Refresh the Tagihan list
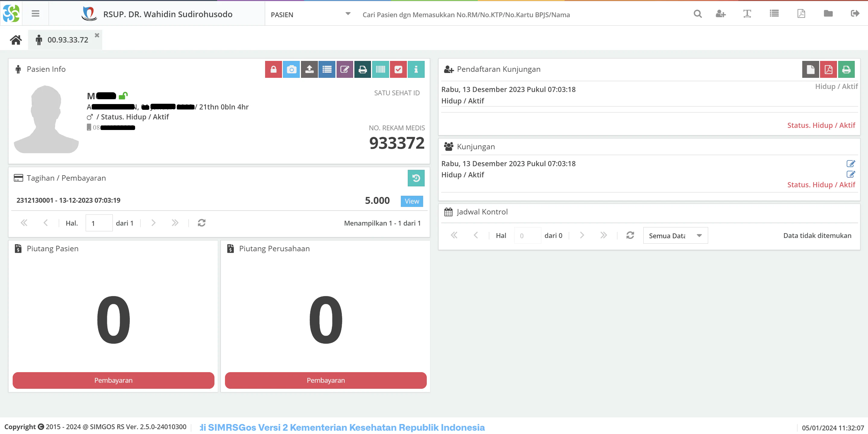868x434 pixels. pyautogui.click(x=201, y=223)
